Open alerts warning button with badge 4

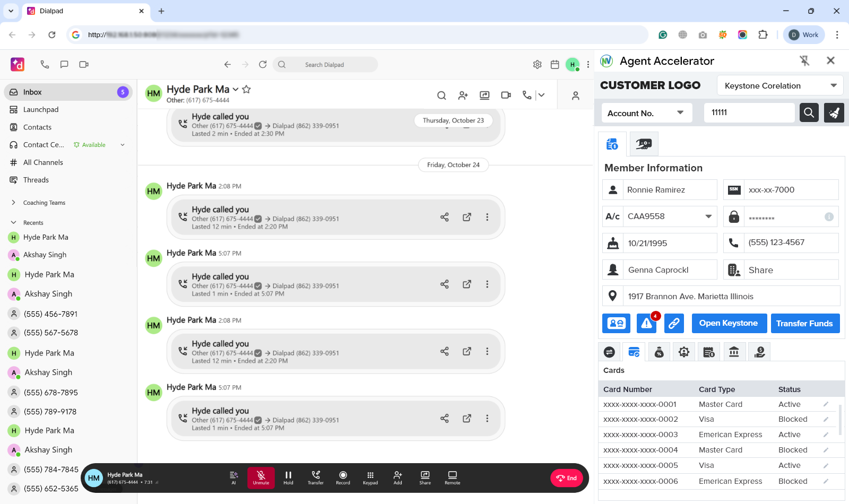pyautogui.click(x=646, y=323)
